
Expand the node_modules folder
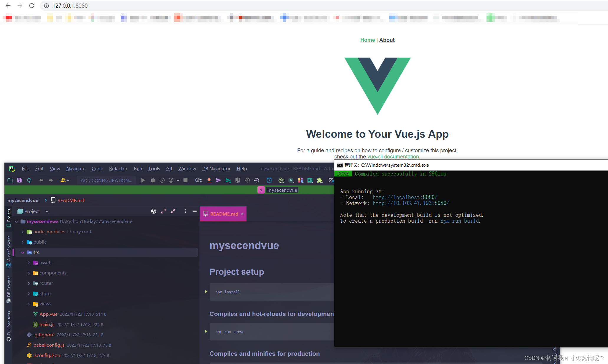23,232
